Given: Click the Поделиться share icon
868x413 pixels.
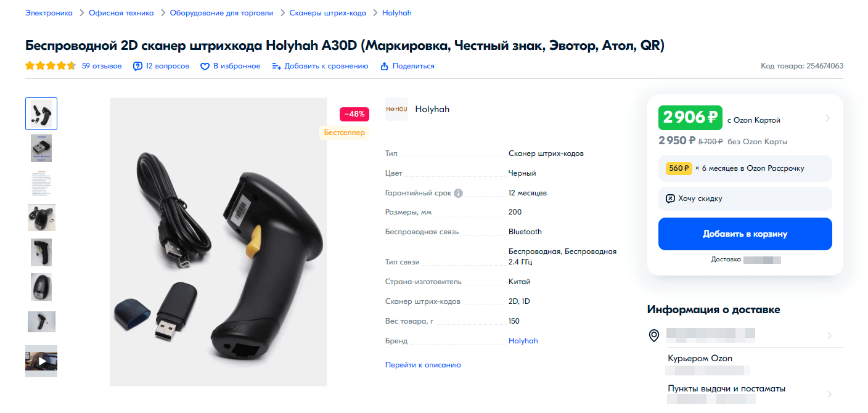Looking at the screenshot, I should (385, 67).
